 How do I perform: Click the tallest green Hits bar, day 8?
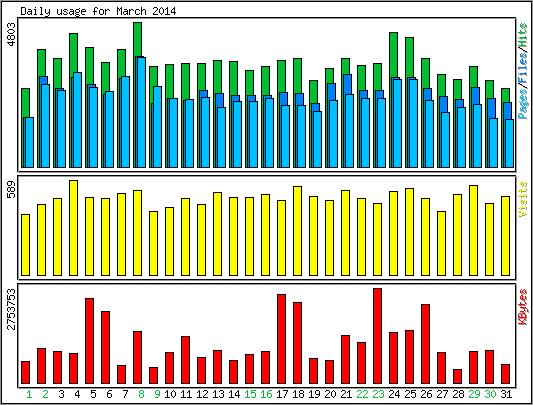coord(137,39)
